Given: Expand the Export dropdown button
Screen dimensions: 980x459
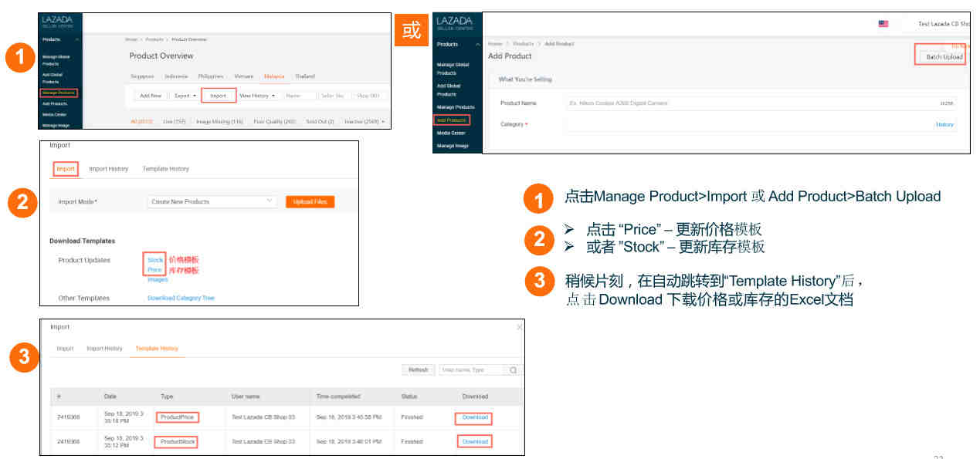Looking at the screenshot, I should pos(185,96).
